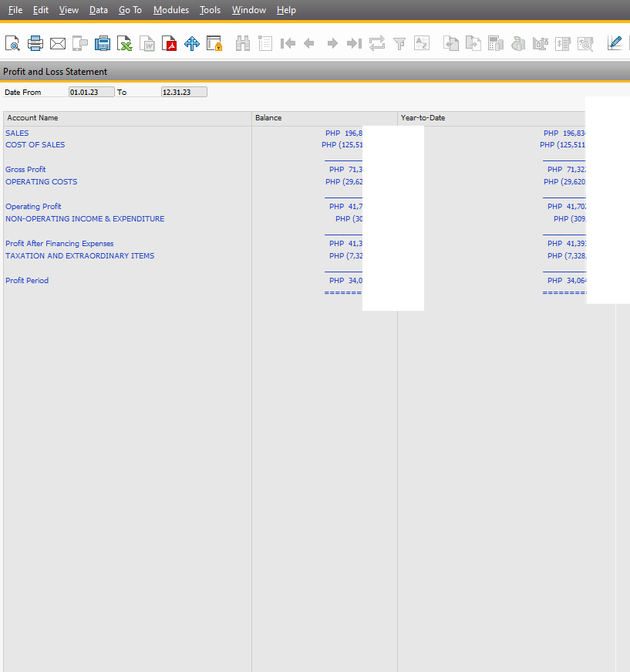Open Print Preview from the toolbar
Image resolution: width=630 pixels, height=672 pixels.
click(x=13, y=43)
